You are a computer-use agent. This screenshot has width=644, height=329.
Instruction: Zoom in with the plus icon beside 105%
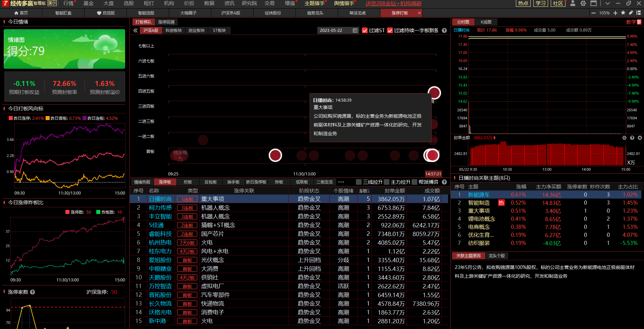click(x=615, y=13)
